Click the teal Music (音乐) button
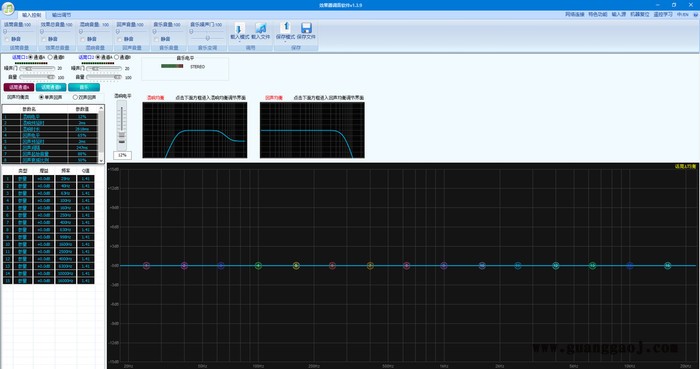This screenshot has height=369, width=700. pyautogui.click(x=84, y=87)
